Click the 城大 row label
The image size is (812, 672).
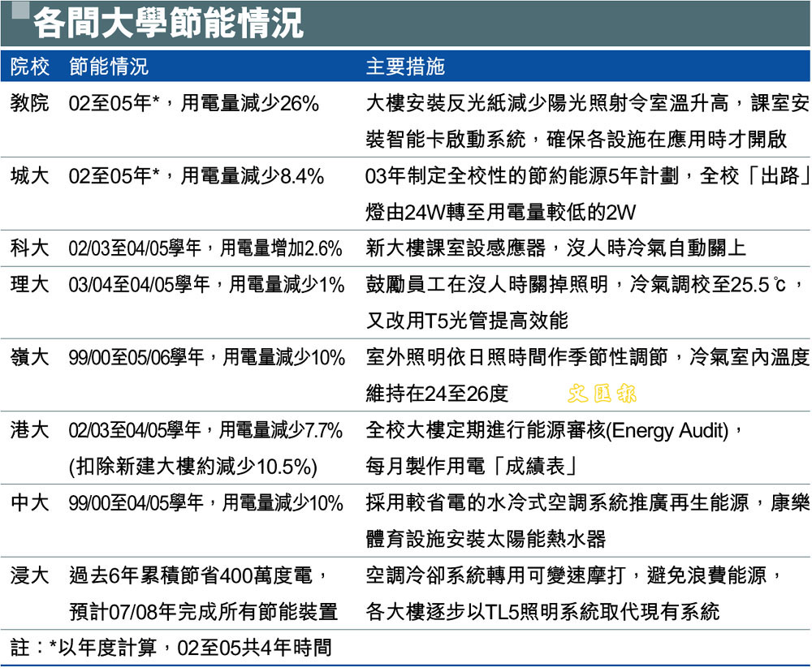[x=30, y=176]
